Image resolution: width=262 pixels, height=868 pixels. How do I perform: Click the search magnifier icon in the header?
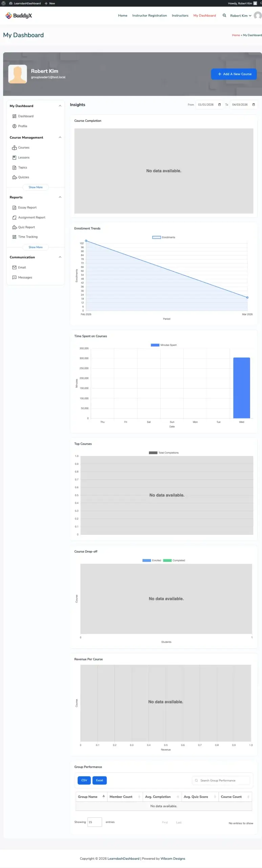click(224, 15)
